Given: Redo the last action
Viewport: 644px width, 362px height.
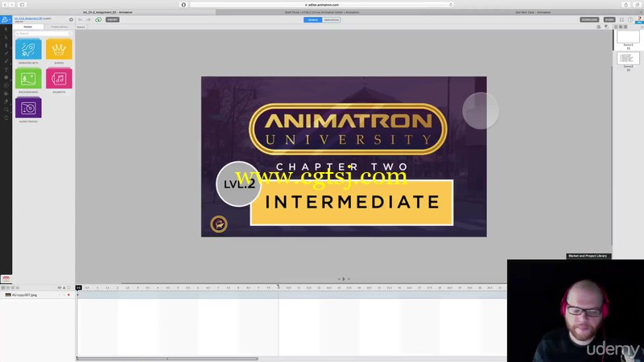Looking at the screenshot, I should [89, 19].
